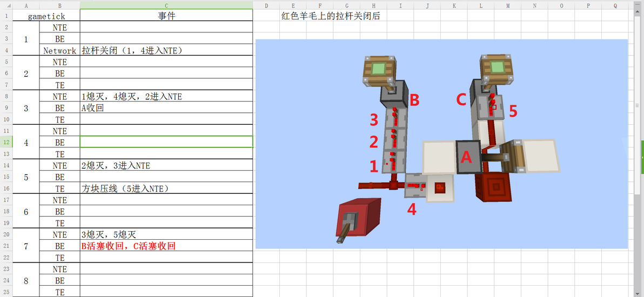Click the 'Network' cell in row 4

coord(59,50)
